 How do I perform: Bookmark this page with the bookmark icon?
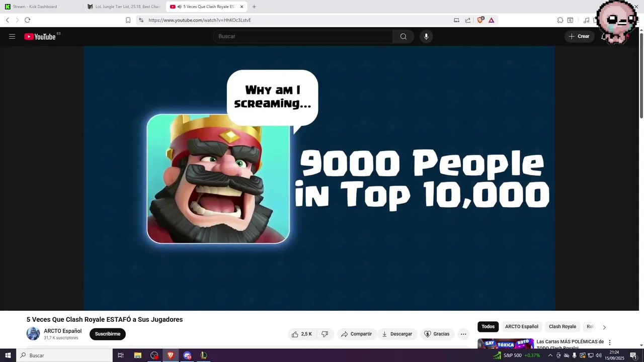(x=128, y=20)
